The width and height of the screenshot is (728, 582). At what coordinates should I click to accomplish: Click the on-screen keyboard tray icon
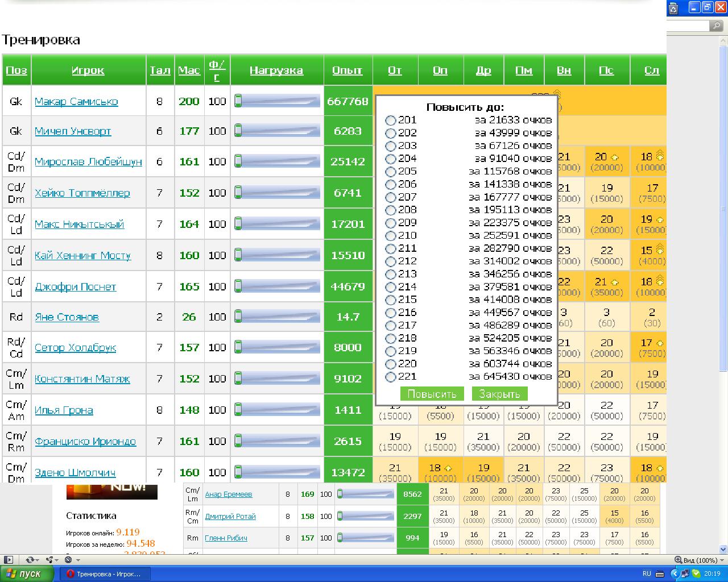tap(660, 574)
